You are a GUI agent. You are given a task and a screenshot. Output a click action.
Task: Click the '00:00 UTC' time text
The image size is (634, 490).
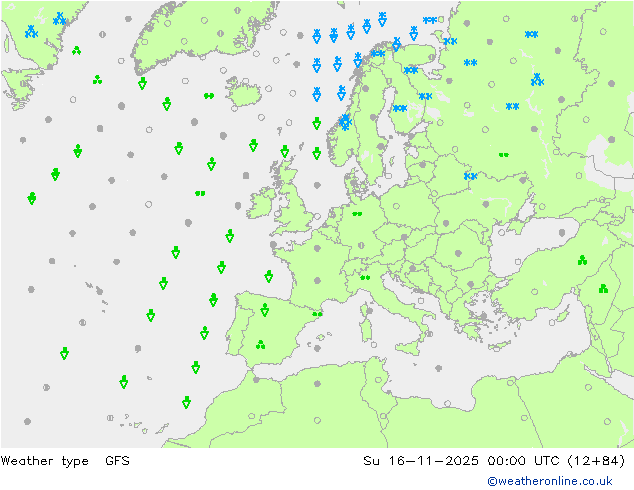523,460
